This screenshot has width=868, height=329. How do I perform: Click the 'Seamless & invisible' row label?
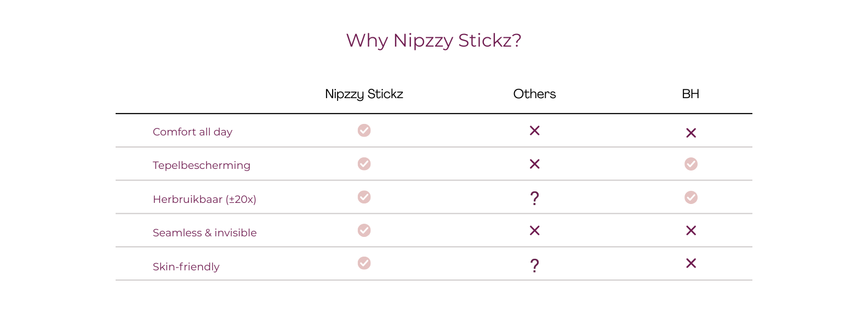tap(204, 233)
